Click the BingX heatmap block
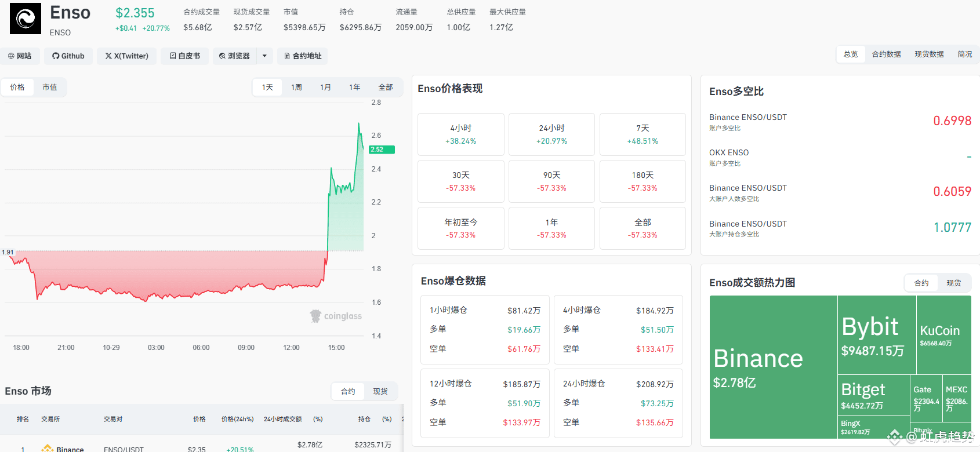Screen dimensions: 980x452 coord(874,427)
